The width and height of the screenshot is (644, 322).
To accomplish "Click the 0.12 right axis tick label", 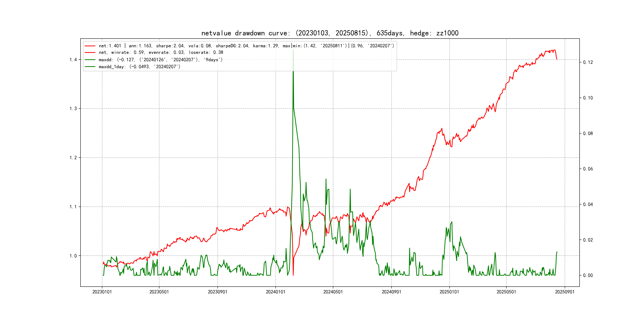I will [588, 62].
